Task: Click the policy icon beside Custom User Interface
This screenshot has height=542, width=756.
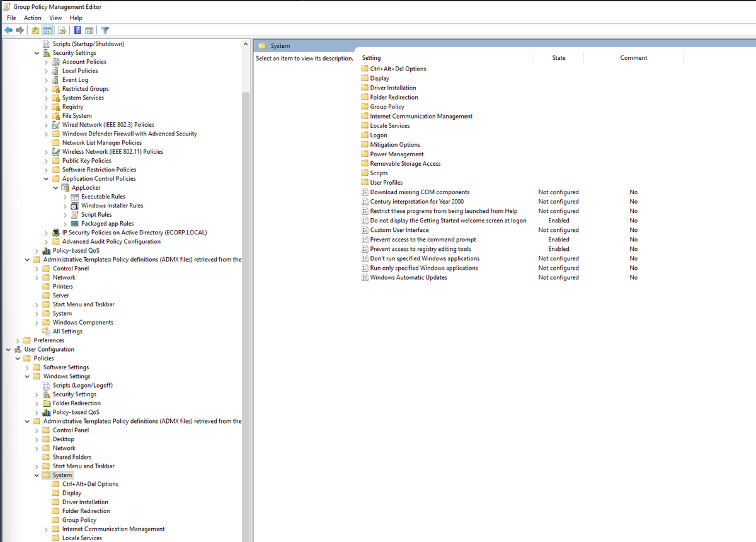Action: click(365, 230)
